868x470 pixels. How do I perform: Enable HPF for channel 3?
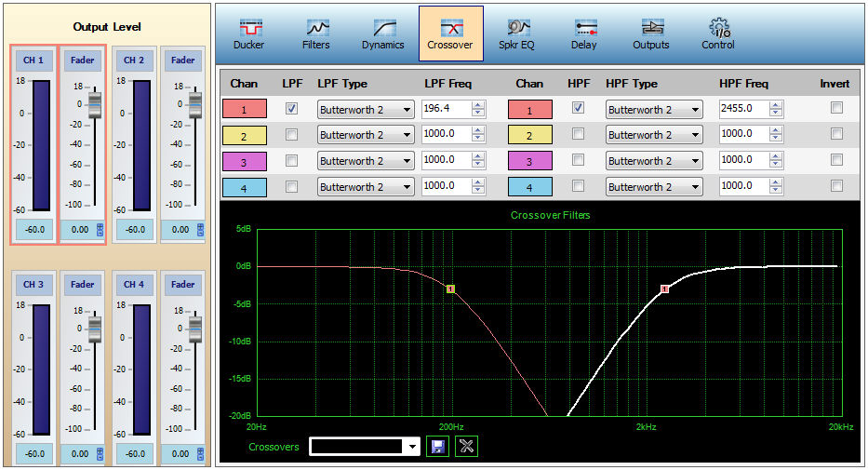point(578,159)
